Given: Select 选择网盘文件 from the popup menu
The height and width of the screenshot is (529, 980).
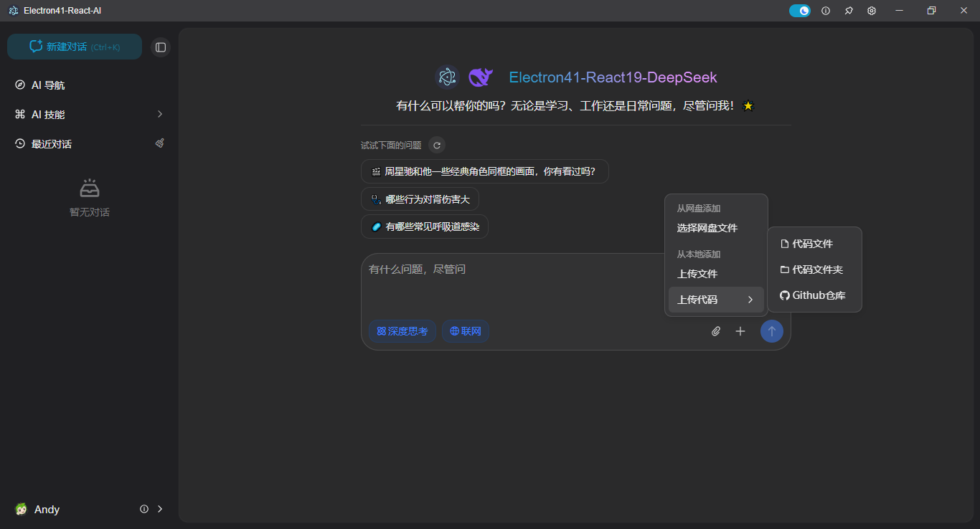Looking at the screenshot, I should pos(716,228).
